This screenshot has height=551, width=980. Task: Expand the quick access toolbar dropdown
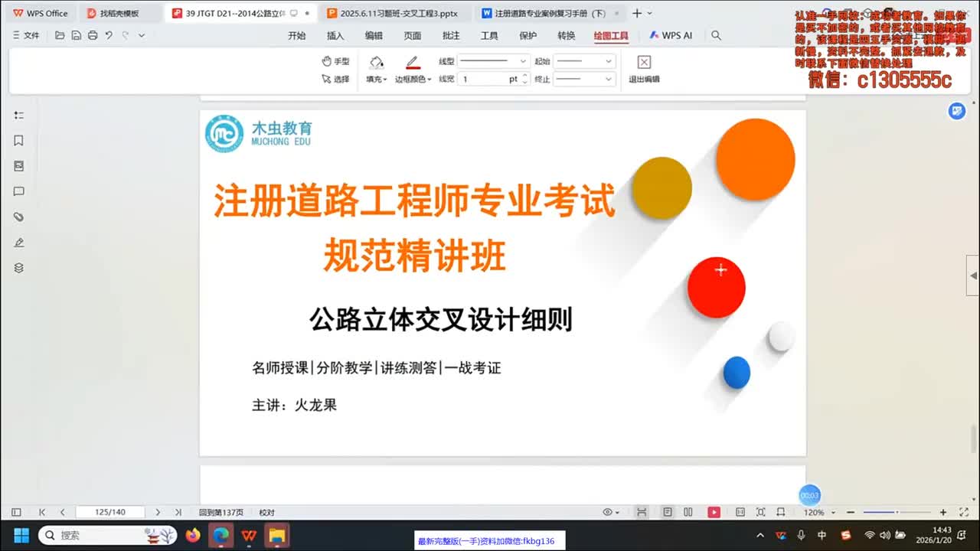tap(142, 35)
